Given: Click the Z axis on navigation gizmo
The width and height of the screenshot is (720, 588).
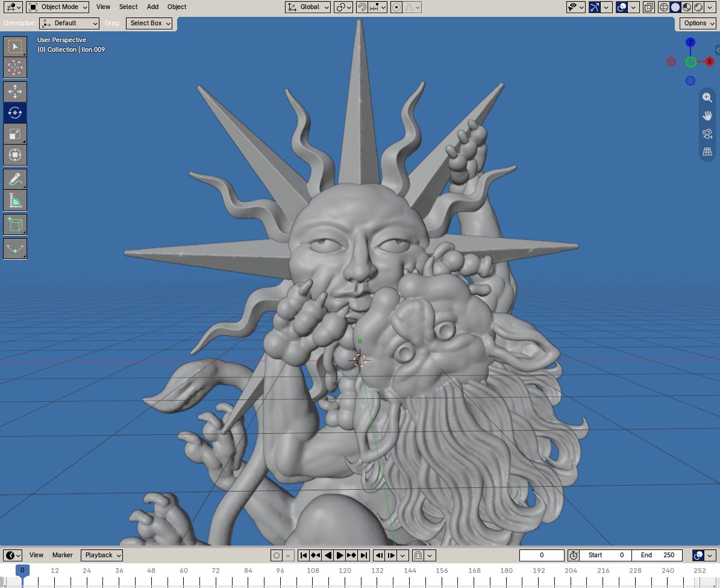Looking at the screenshot, I should tap(690, 42).
